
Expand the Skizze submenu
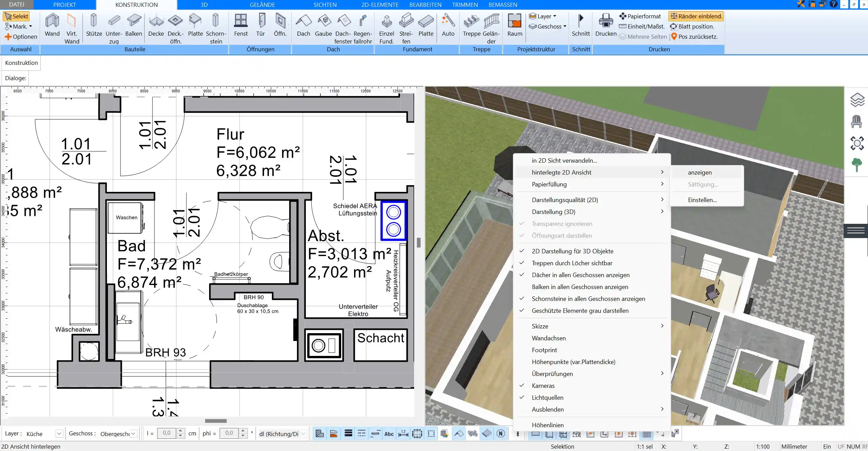point(591,326)
